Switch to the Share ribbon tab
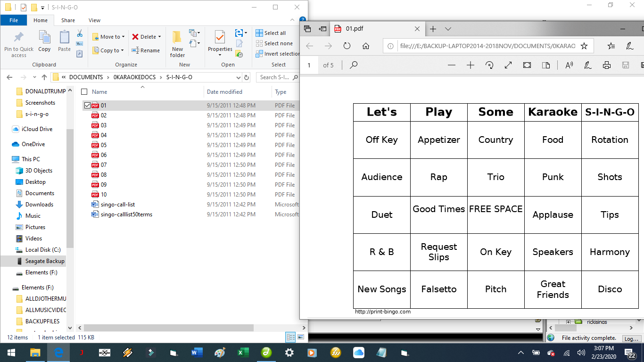 pyautogui.click(x=68, y=20)
